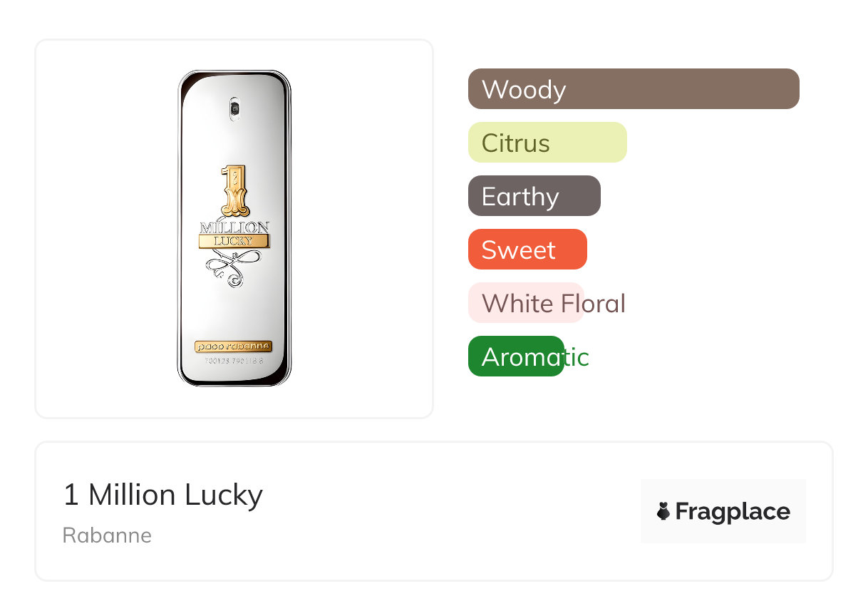The image size is (868, 616).
Task: Select the green Aromatic accord bar
Action: coord(516,356)
